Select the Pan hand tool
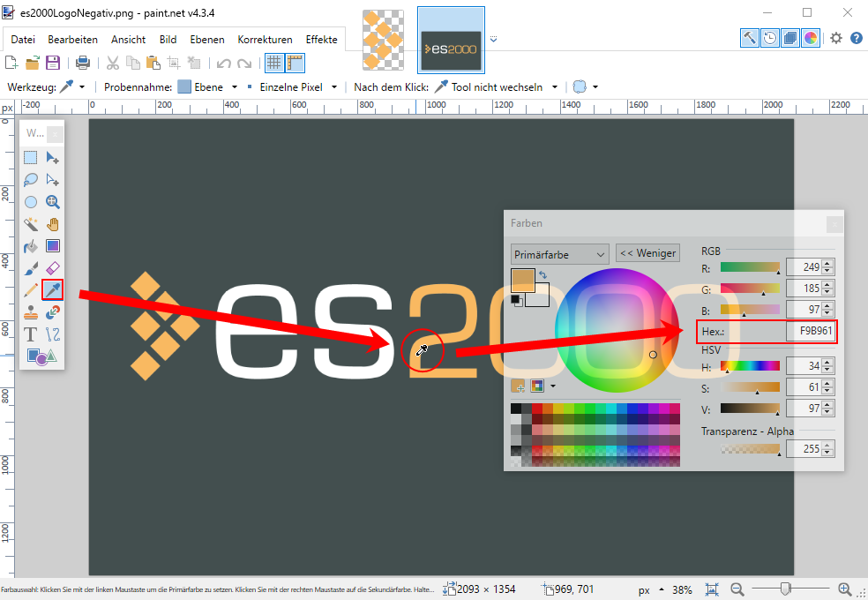 53,224
